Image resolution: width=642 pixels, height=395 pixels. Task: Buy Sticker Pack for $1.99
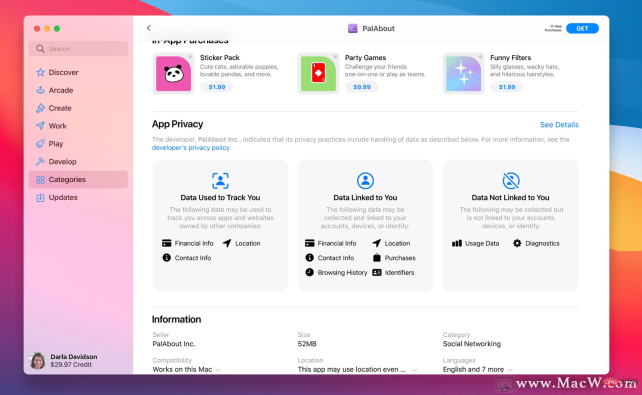pos(217,87)
